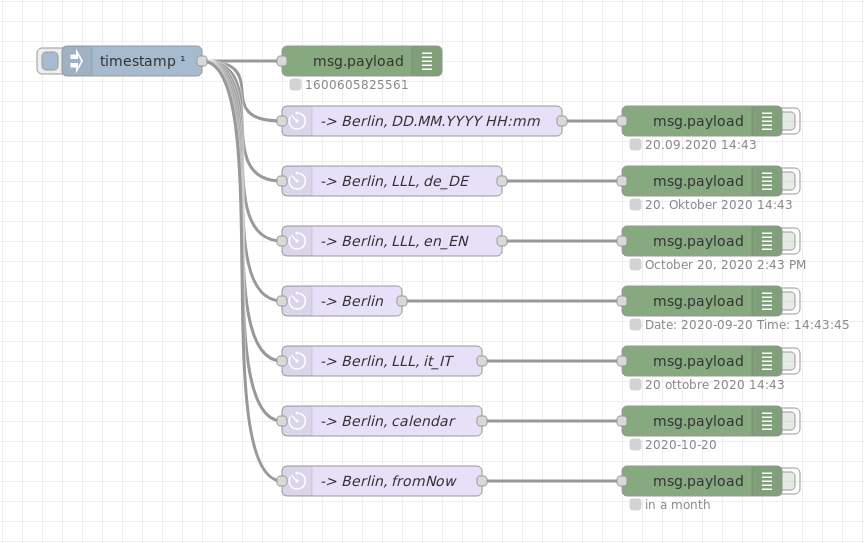Click output port of plain '-> Berlin' node
The width and height of the screenshot is (864, 543).
(402, 301)
